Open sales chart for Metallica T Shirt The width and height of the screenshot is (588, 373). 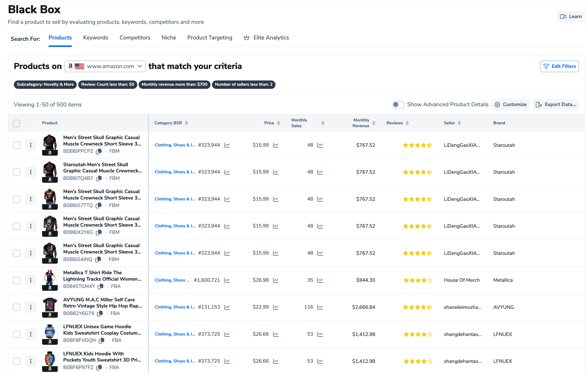click(x=320, y=280)
